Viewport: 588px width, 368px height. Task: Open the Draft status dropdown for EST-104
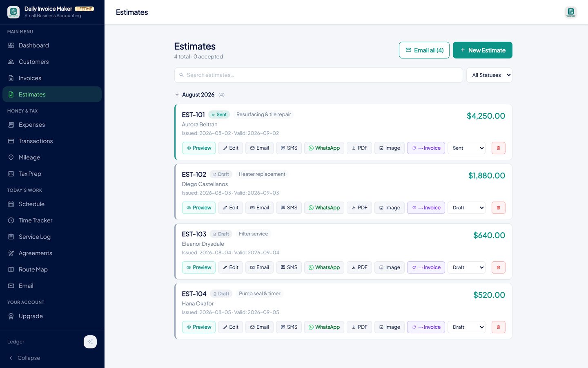pos(467,327)
